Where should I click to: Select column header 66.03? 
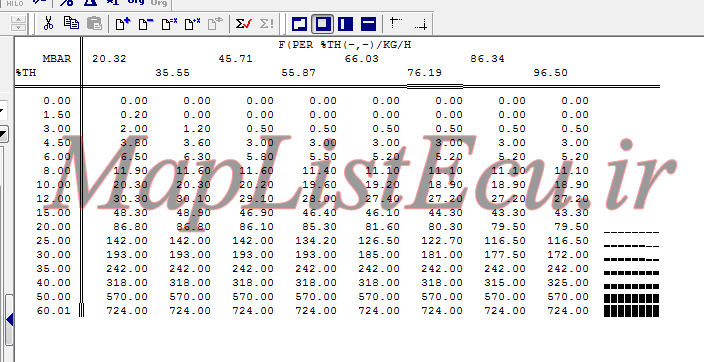point(361,59)
